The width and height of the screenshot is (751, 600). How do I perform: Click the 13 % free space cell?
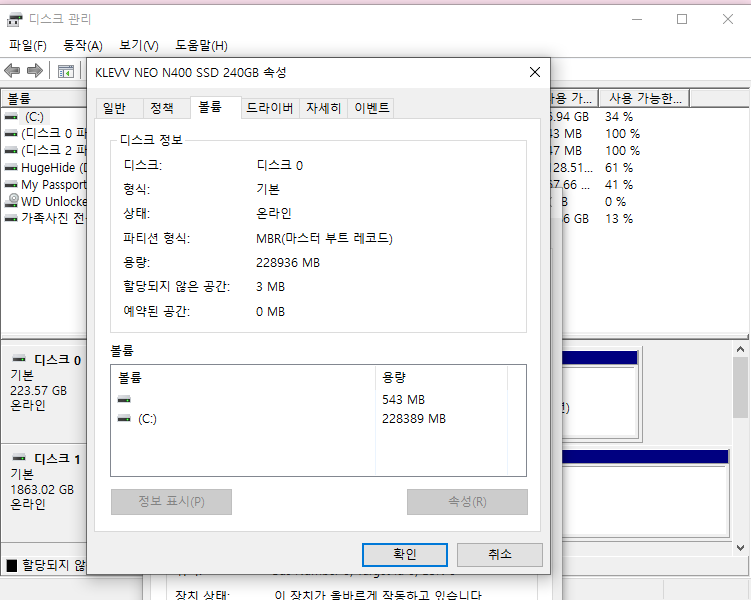[619, 219]
